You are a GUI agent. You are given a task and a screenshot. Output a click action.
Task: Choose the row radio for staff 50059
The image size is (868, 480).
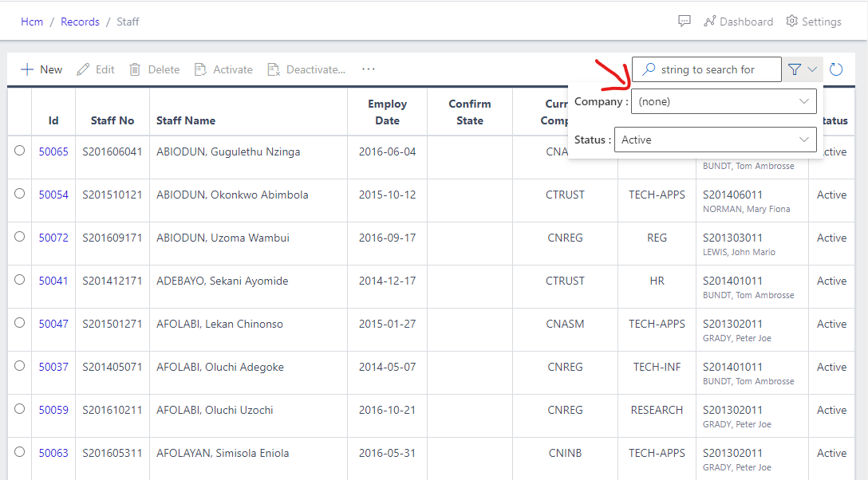pyautogui.click(x=19, y=409)
